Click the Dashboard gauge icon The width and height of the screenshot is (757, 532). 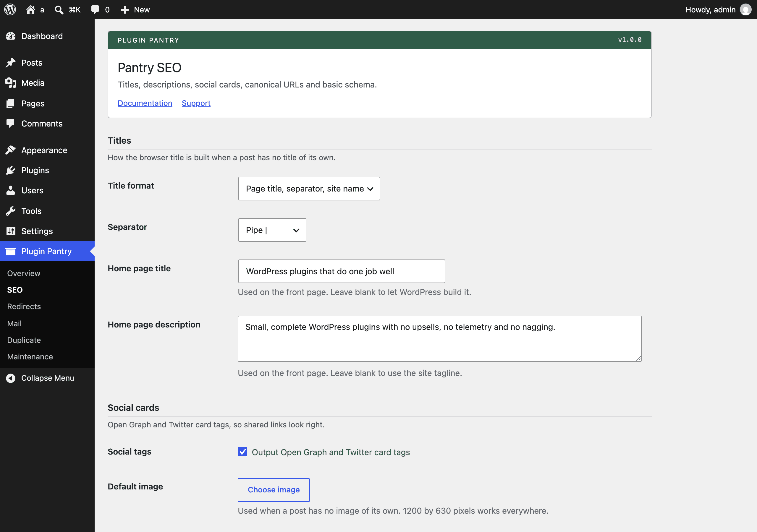point(11,36)
